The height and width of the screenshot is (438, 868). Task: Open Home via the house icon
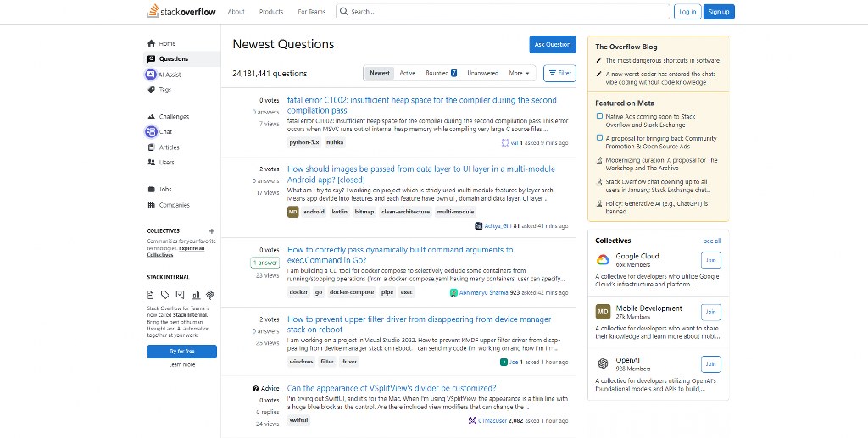[151, 43]
